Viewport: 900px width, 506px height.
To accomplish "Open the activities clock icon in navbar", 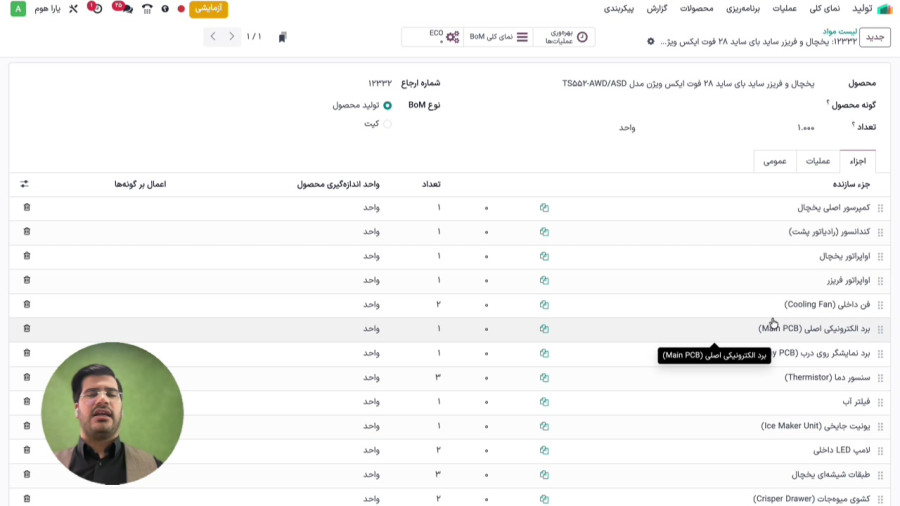I will click(x=96, y=9).
